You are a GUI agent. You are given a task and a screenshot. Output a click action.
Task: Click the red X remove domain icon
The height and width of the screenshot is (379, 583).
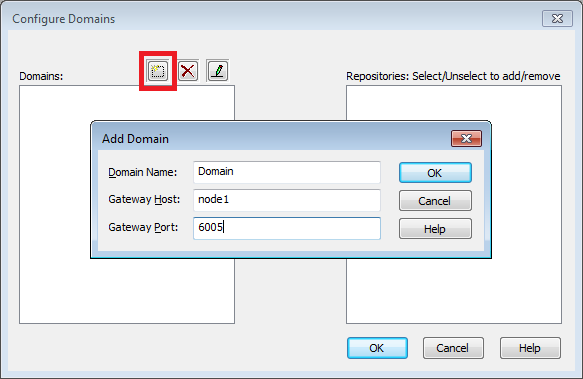coord(188,71)
